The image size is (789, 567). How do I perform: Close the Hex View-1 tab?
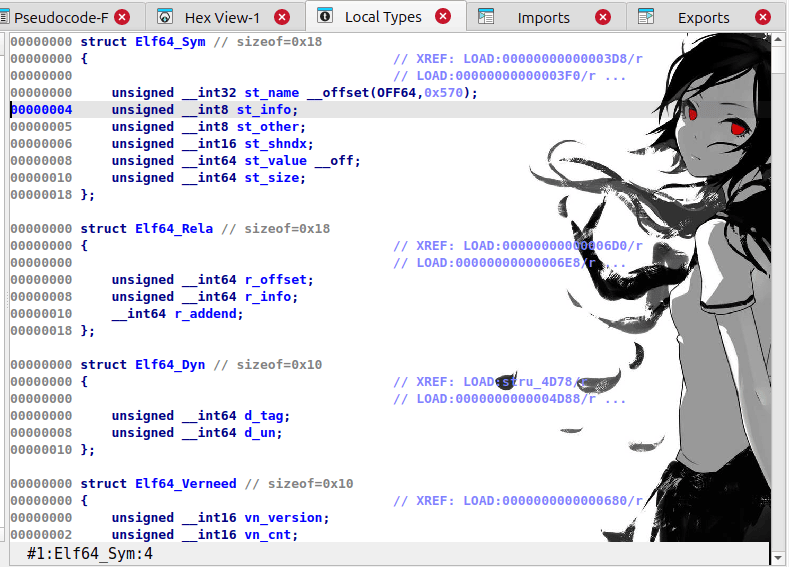pos(282,18)
